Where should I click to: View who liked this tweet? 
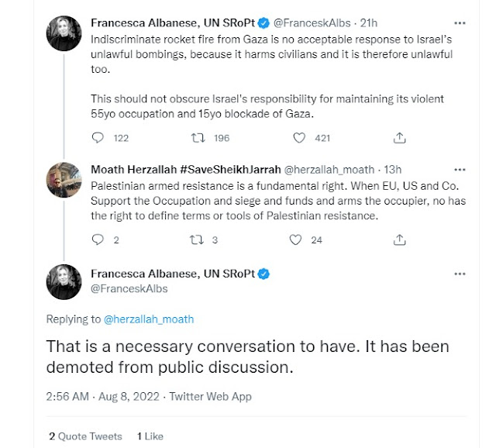(149, 436)
